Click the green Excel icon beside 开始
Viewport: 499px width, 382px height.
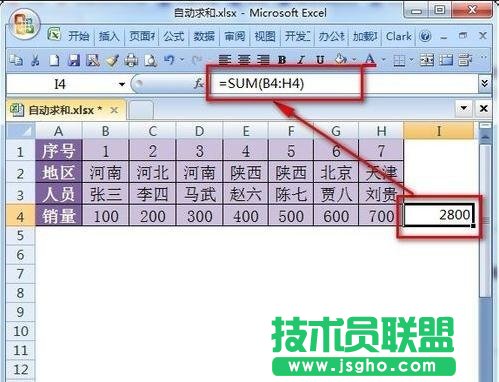tap(54, 34)
